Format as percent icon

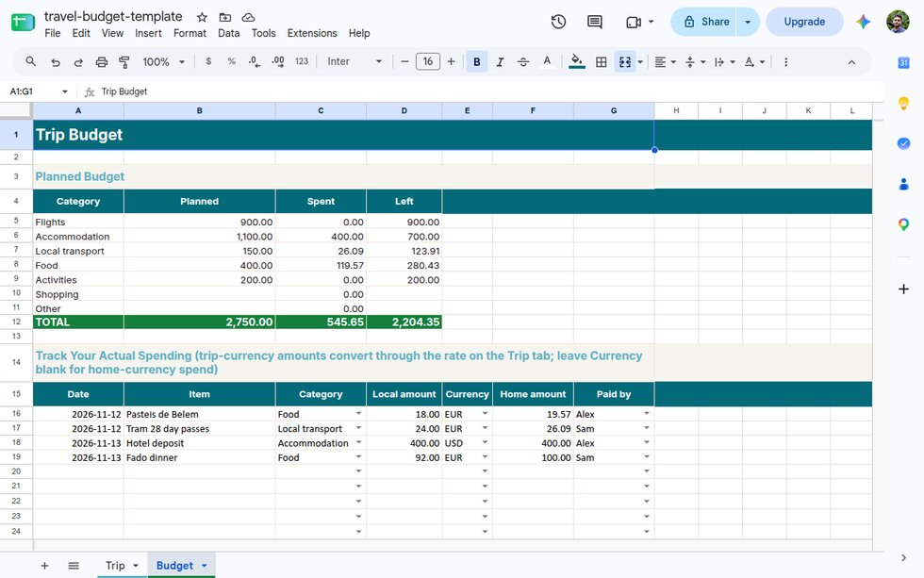[x=231, y=61]
